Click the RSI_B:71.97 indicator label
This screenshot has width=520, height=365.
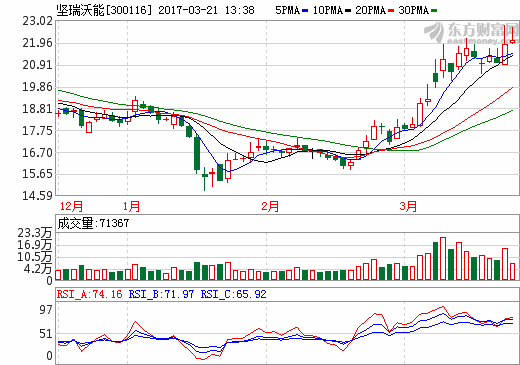(x=161, y=294)
